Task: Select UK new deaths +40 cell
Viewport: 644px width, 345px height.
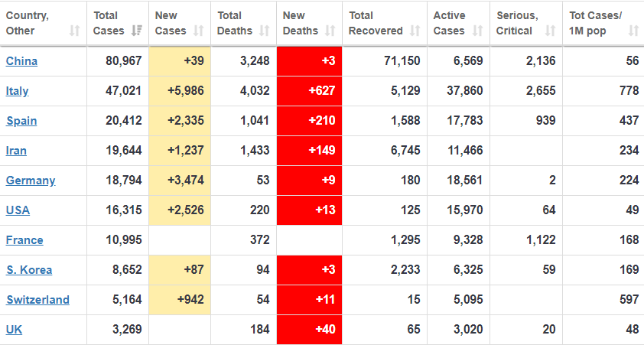Action: point(309,330)
